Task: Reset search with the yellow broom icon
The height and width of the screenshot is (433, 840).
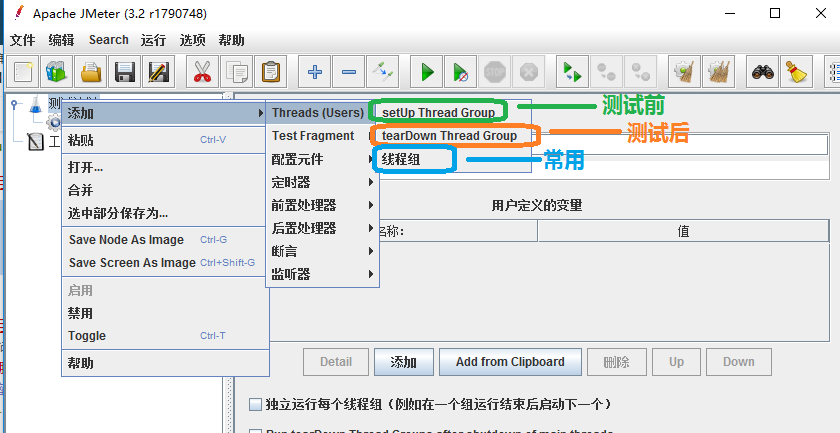Action: [797, 71]
